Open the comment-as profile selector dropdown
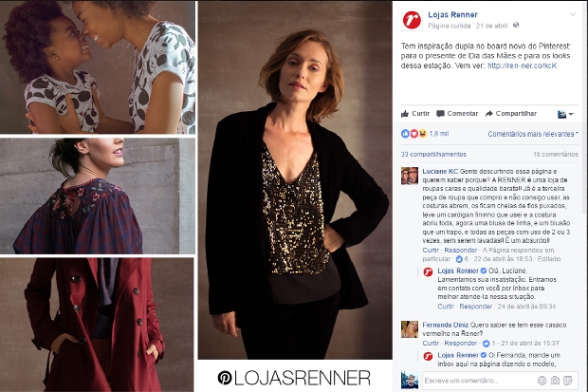The height and width of the screenshot is (392, 588). (x=565, y=114)
